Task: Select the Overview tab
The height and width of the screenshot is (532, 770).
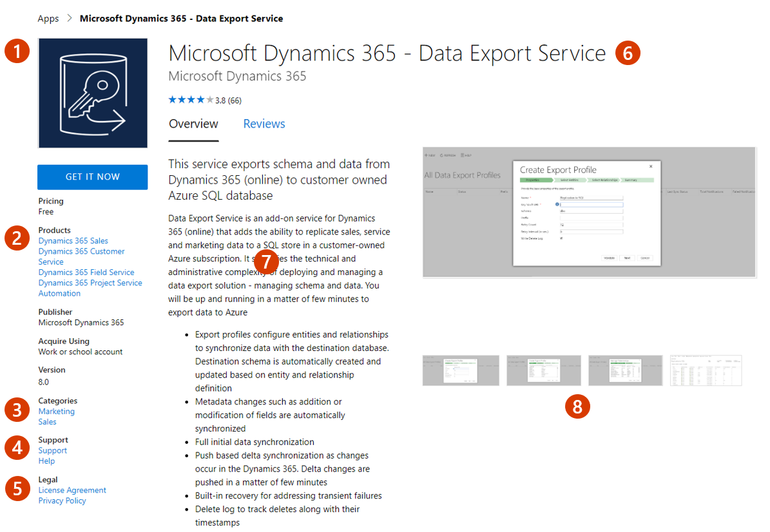Action: click(193, 124)
